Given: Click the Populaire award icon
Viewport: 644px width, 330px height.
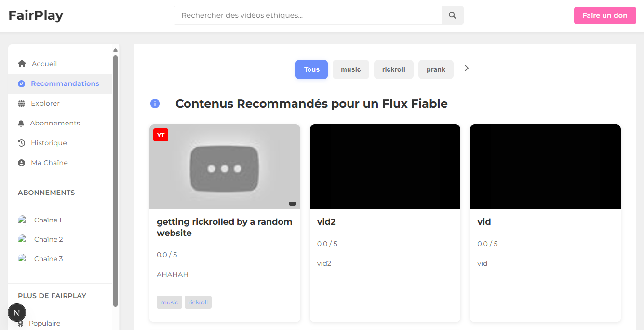Looking at the screenshot, I should (x=21, y=323).
